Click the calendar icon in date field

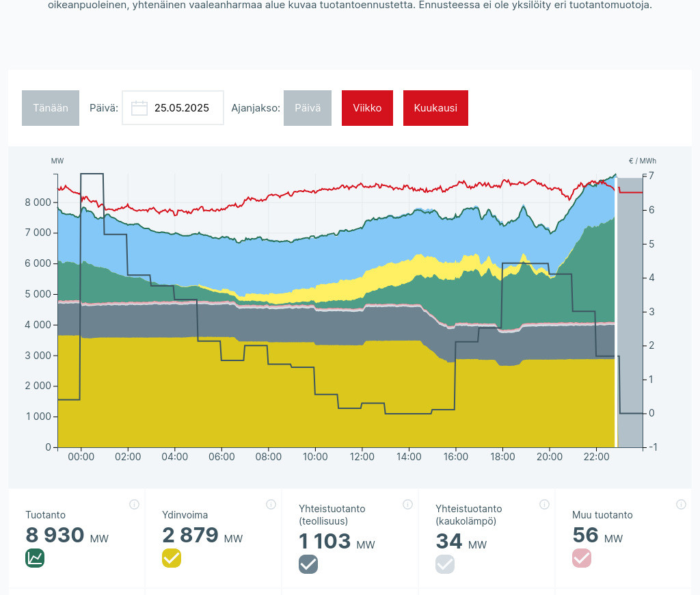[139, 108]
